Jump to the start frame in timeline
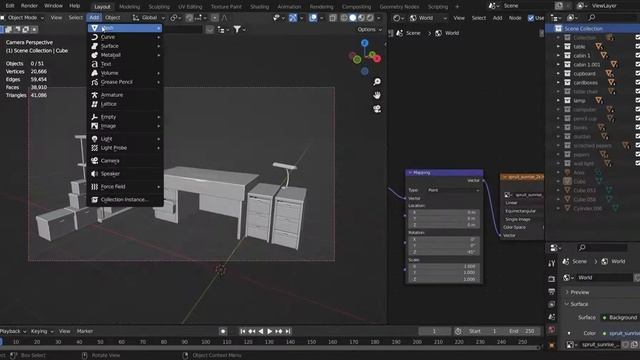640x360 pixels. click(x=242, y=331)
